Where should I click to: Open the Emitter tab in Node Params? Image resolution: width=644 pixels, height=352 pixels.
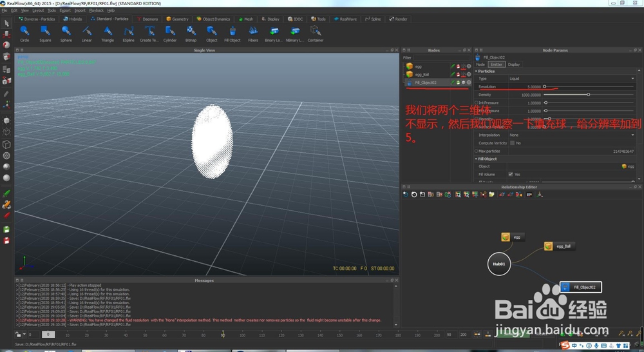(496, 64)
